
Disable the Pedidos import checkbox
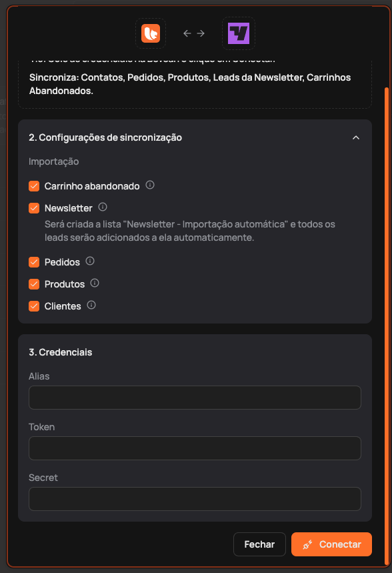point(34,262)
